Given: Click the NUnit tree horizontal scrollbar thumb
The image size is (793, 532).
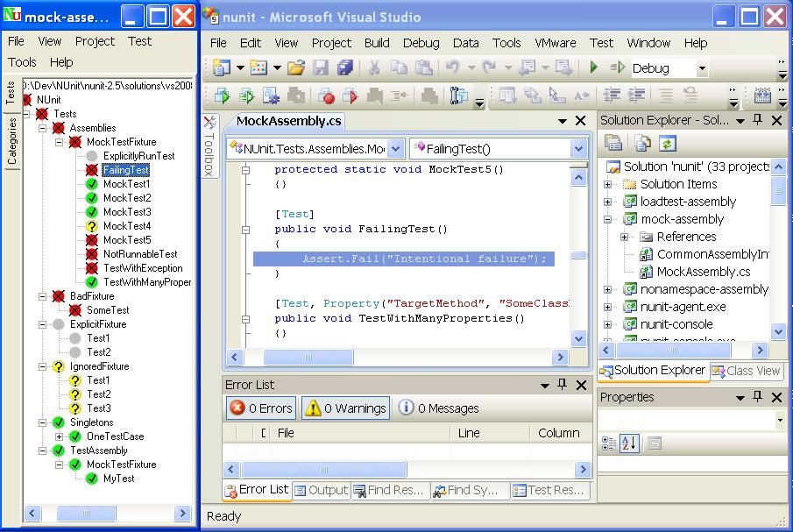Looking at the screenshot, I should pos(86,514).
